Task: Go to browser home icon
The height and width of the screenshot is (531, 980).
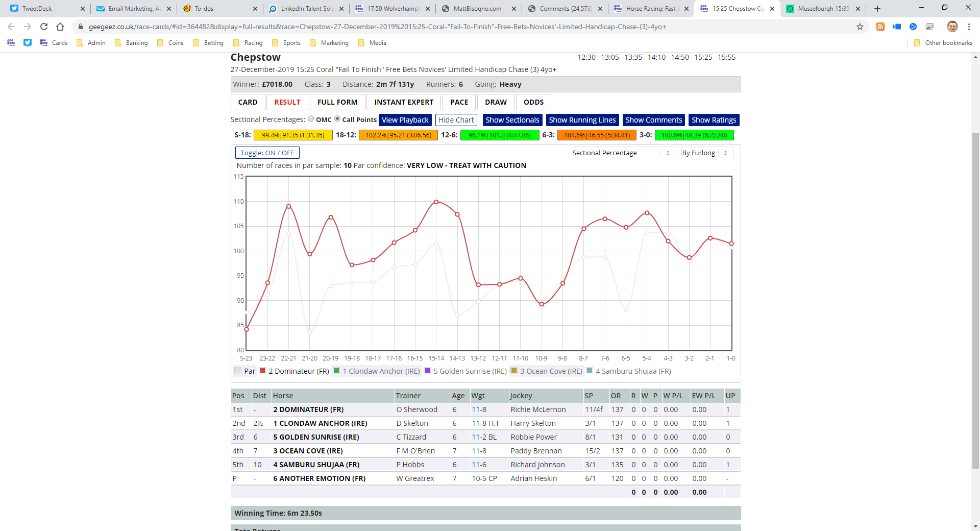Action: [60, 27]
